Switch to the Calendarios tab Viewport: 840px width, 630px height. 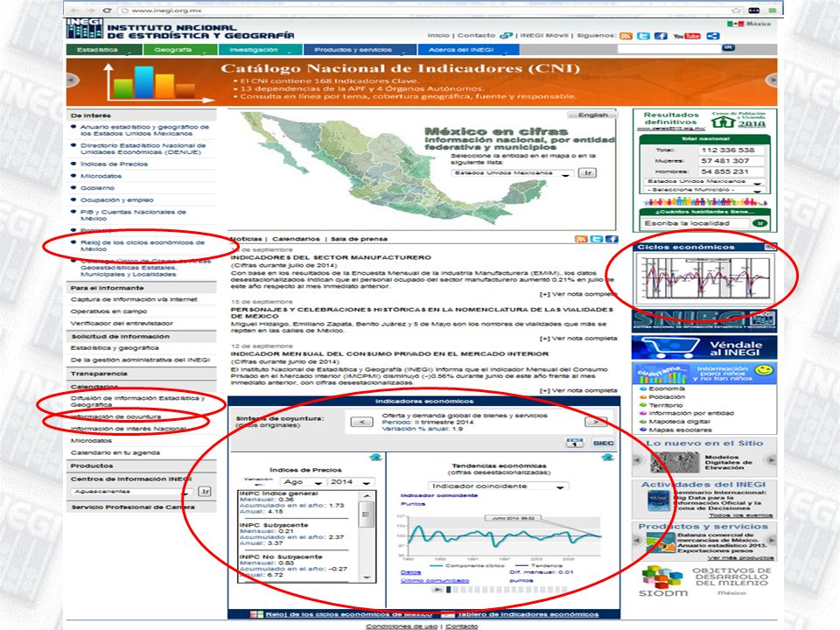(x=296, y=239)
